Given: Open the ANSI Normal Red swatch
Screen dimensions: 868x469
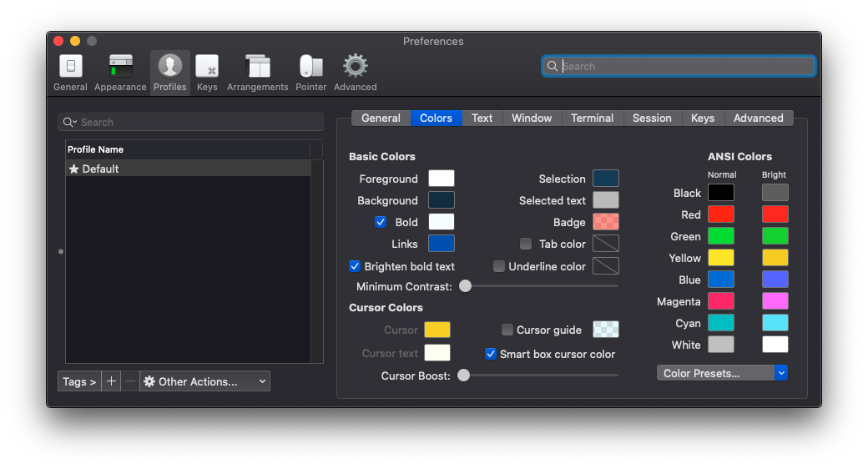Looking at the screenshot, I should coord(721,214).
